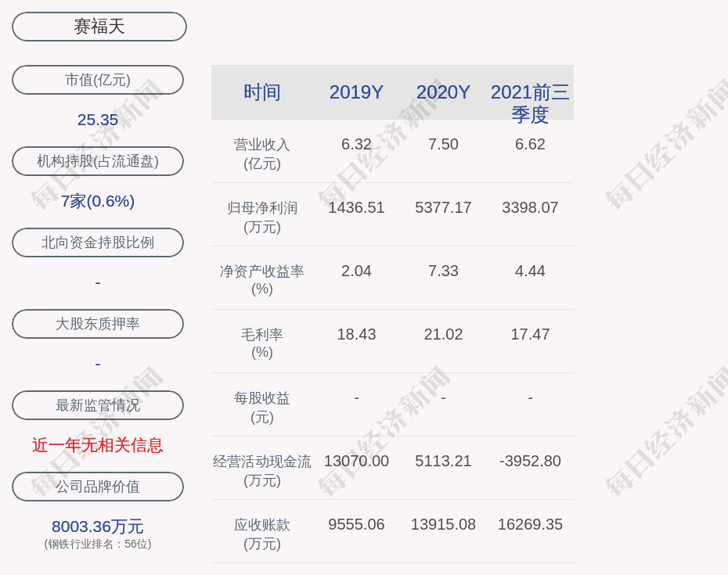Select the 北向资金持股比例 pill
Image resolution: width=728 pixels, height=575 pixels.
[x=98, y=243]
